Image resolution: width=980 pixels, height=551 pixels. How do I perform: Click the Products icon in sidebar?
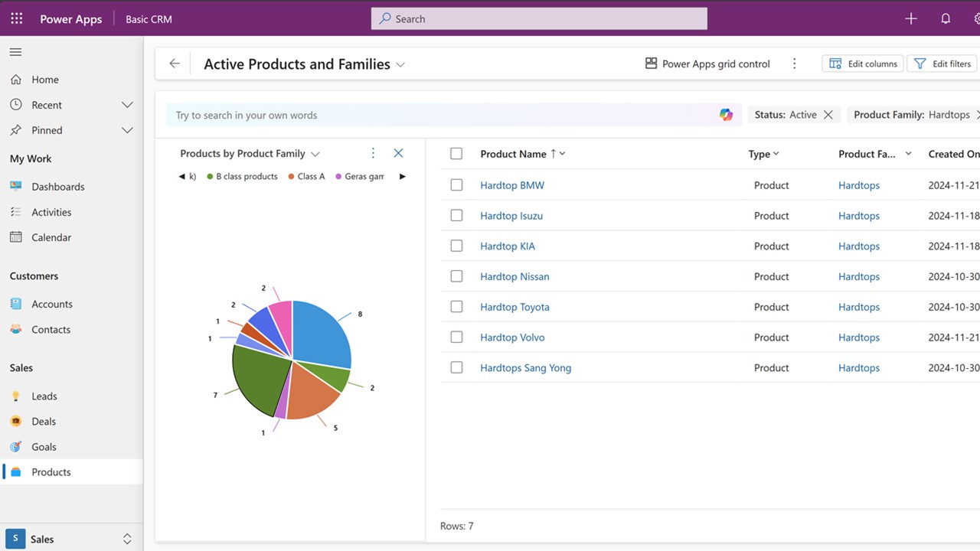click(16, 472)
